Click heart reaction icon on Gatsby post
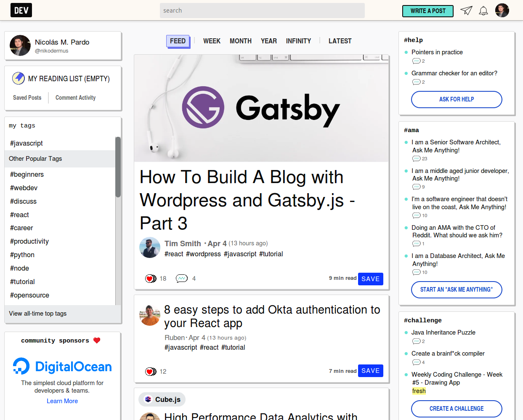This screenshot has width=523, height=420. pyautogui.click(x=151, y=279)
